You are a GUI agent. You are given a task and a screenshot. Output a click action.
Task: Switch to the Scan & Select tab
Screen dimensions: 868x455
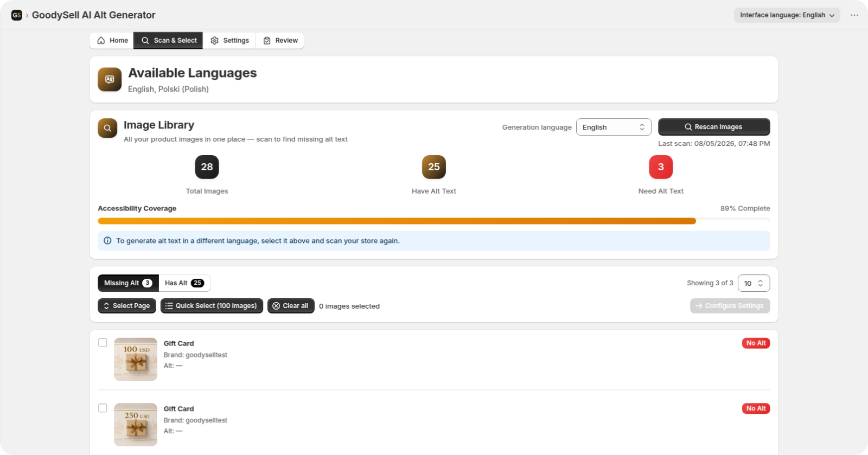click(169, 41)
